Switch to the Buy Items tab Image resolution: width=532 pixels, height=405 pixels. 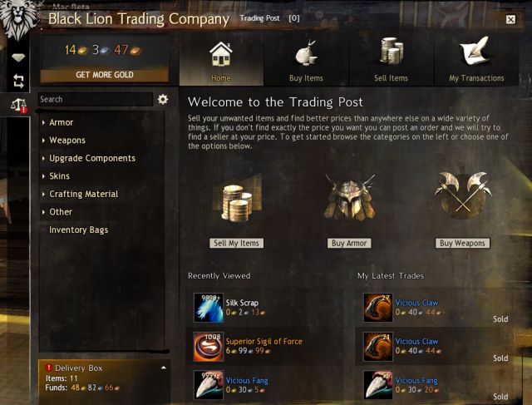pos(306,60)
